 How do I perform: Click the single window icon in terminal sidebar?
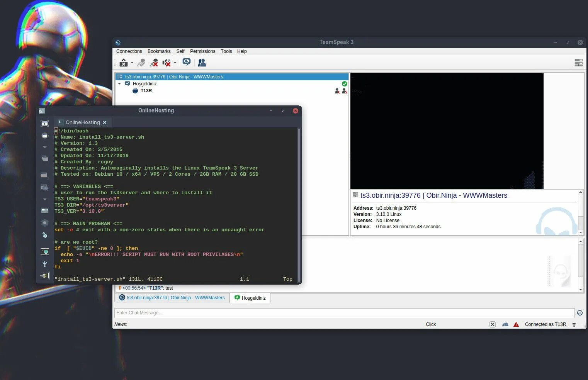pyautogui.click(x=44, y=175)
